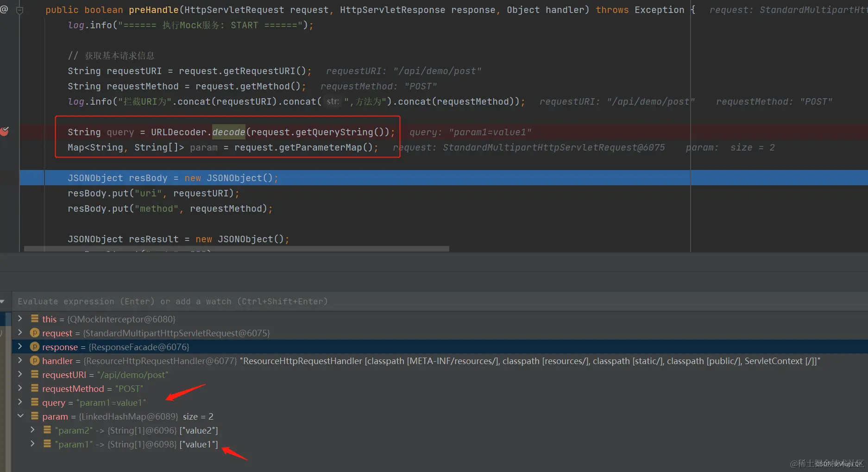This screenshot has height=472, width=868.
Task: Select the requestURI = "/api/demo/post" row
Action: pos(439,375)
